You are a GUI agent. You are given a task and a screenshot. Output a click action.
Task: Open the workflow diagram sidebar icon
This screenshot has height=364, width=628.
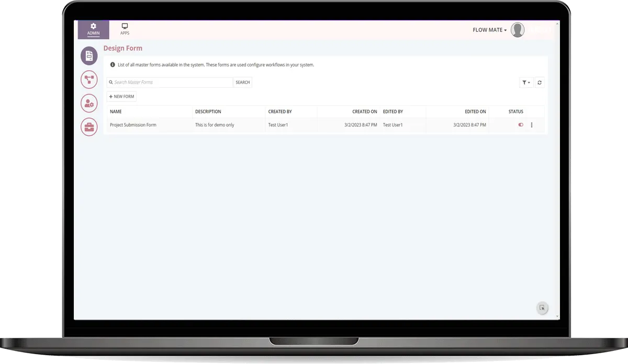[x=89, y=79]
